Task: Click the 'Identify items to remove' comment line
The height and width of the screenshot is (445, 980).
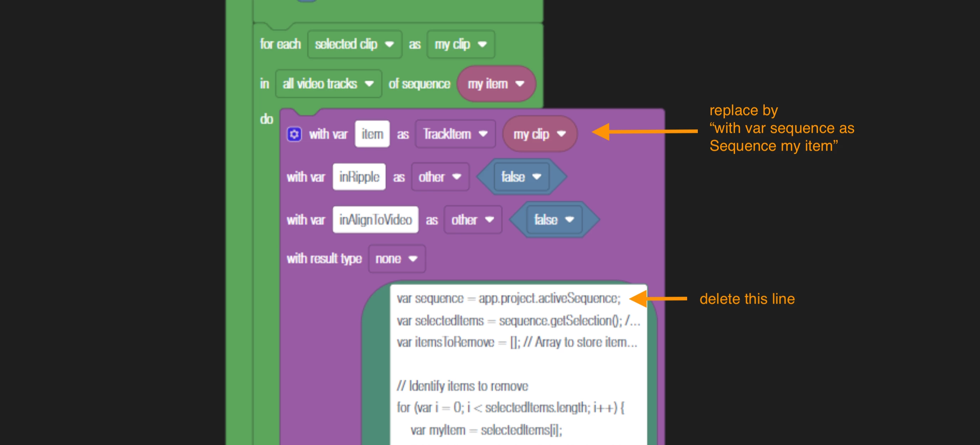Action: [462, 386]
